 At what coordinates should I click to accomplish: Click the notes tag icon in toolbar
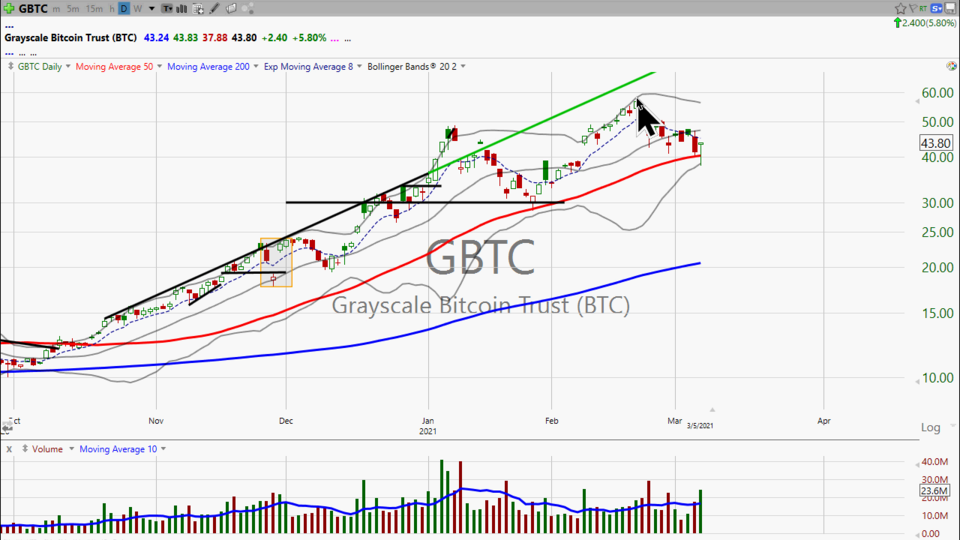pyautogui.click(x=231, y=9)
